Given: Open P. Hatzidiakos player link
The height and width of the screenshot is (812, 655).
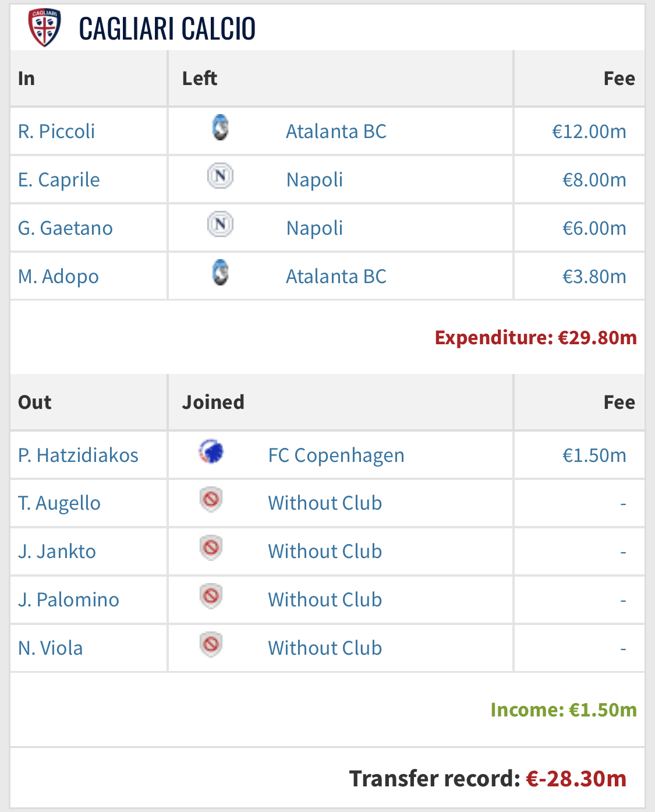Looking at the screenshot, I should [78, 456].
